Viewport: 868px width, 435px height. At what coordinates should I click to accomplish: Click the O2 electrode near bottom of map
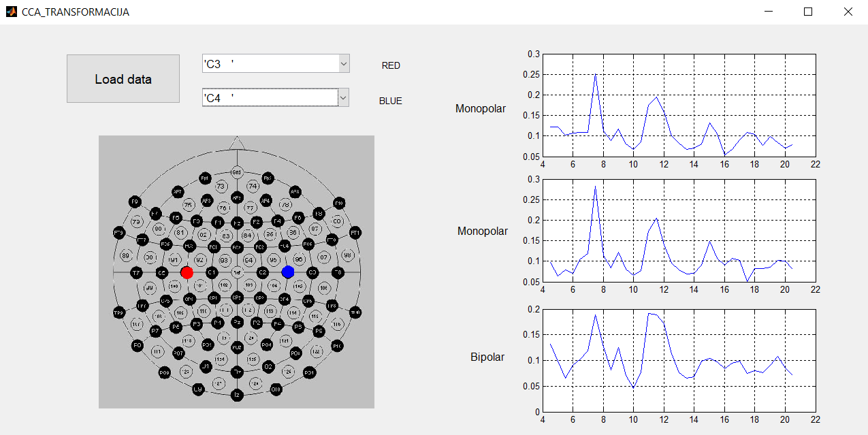[x=268, y=366]
